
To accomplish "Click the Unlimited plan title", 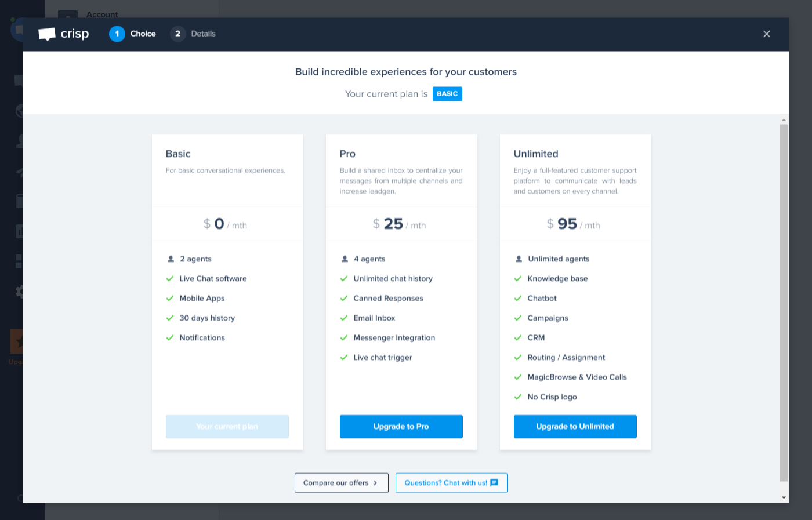I will tap(536, 154).
